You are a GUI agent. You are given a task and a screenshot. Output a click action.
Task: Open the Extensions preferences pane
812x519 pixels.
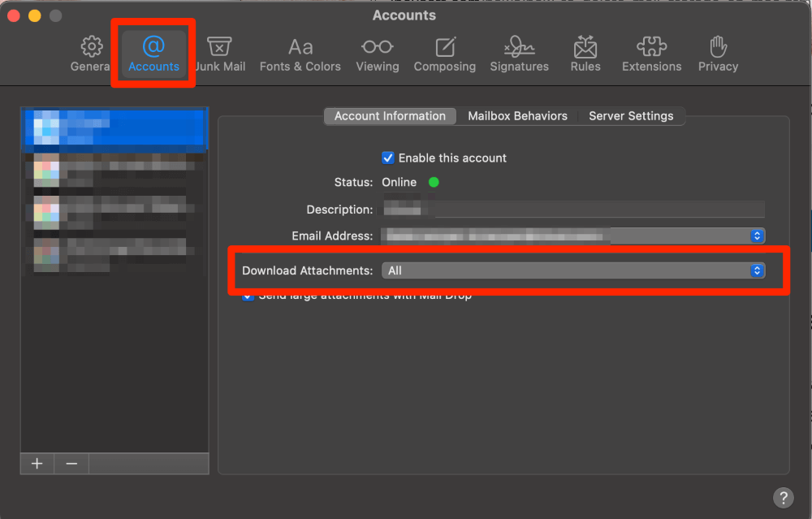click(x=651, y=54)
